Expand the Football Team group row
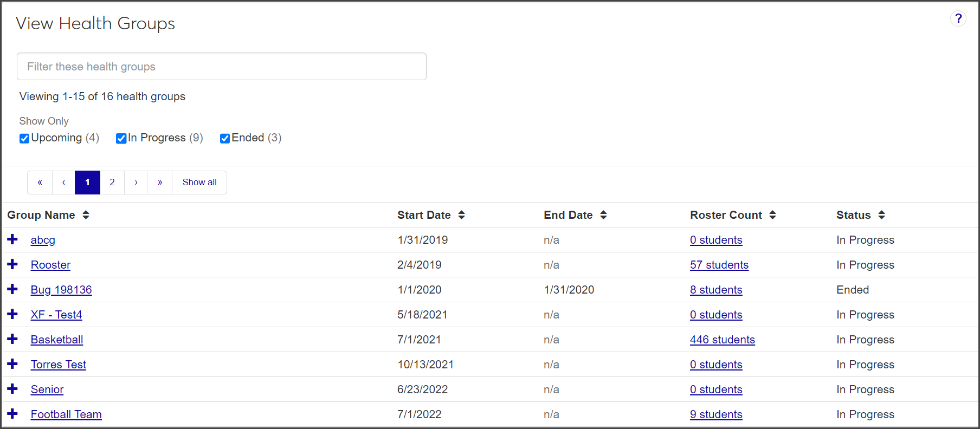 [x=12, y=414]
